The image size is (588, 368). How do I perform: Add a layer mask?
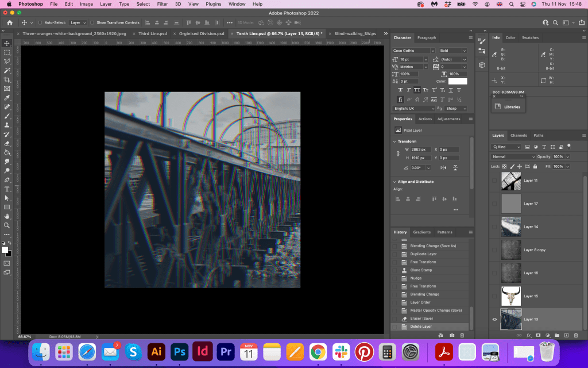coord(538,335)
